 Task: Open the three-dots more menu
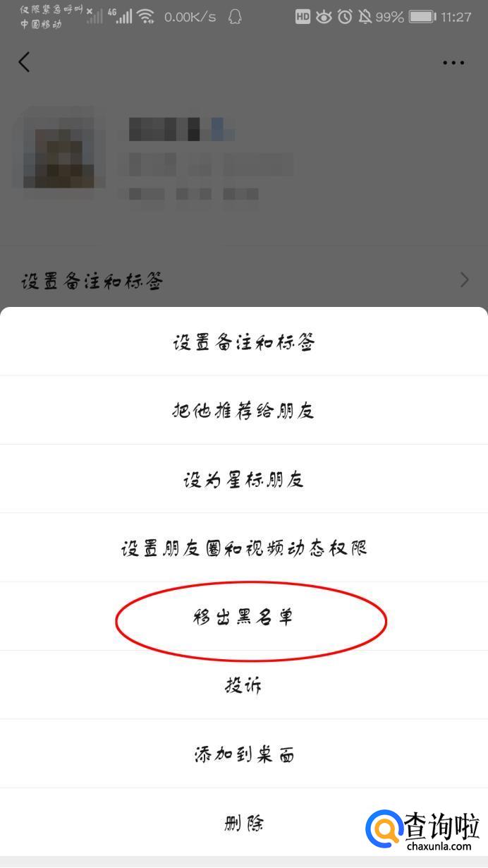pyautogui.click(x=453, y=63)
